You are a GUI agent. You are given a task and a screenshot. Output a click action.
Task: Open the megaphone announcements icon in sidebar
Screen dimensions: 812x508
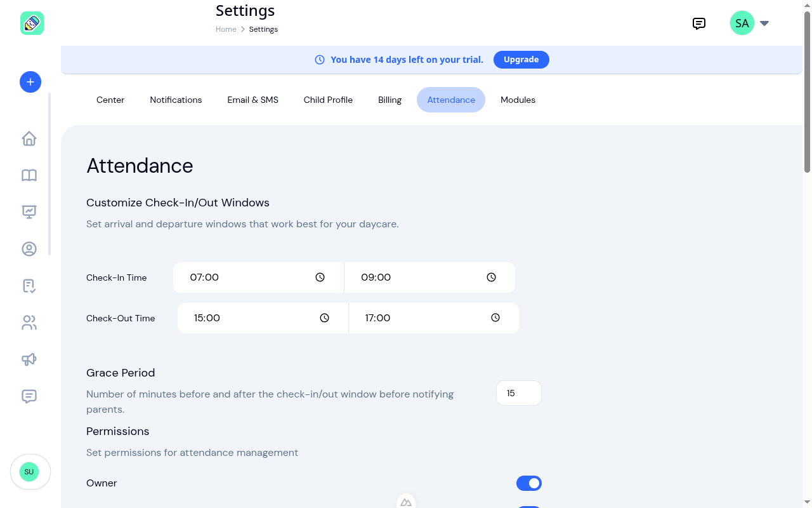click(x=29, y=359)
